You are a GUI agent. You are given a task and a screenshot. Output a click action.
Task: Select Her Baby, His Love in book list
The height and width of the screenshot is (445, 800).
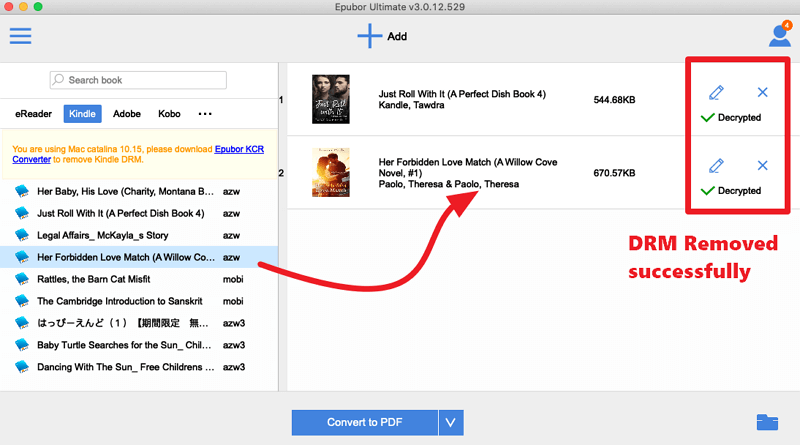click(139, 191)
